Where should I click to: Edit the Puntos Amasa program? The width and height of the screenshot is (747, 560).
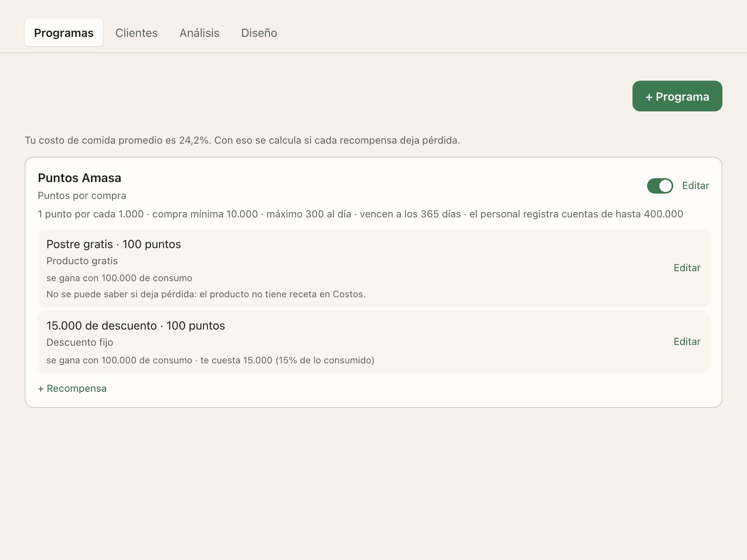pyautogui.click(x=696, y=186)
